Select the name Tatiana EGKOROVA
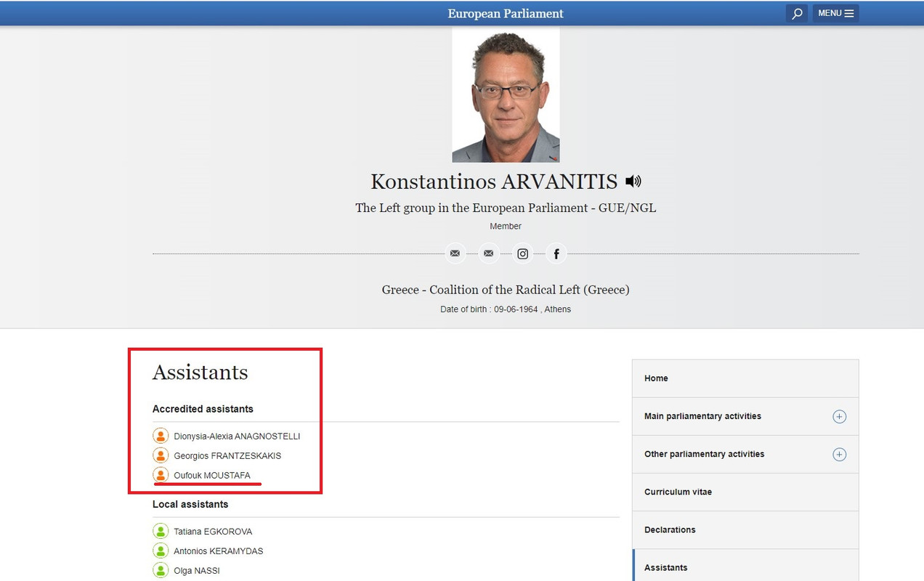Viewport: 924px width, 581px height. [x=213, y=532]
